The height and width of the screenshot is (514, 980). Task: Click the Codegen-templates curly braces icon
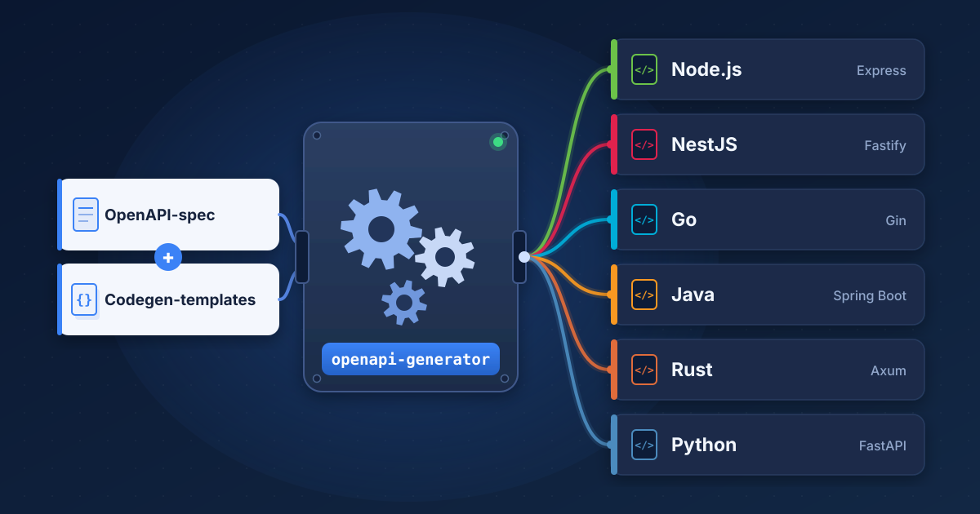tap(84, 299)
